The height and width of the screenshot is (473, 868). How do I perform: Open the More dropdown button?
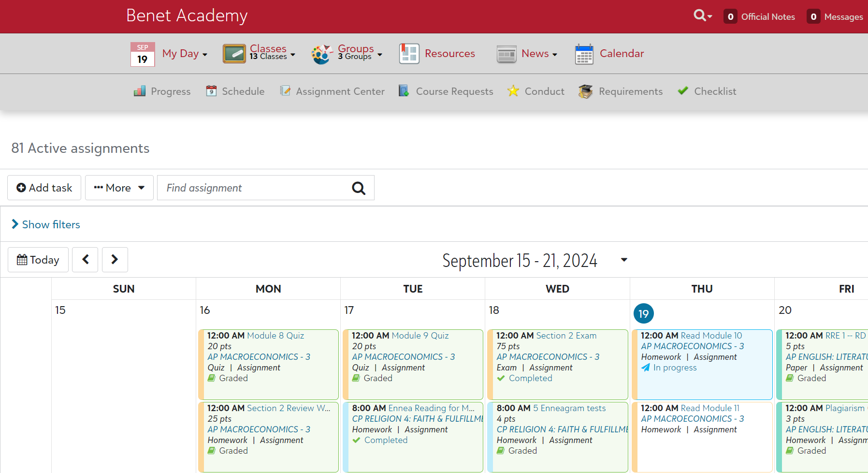[x=119, y=188]
